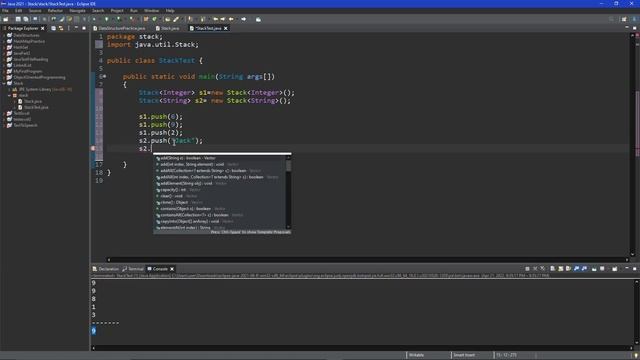Image resolution: width=640 pixels, height=360 pixels.
Task: Switch to the Stack.java editor tab
Action: coord(167,29)
